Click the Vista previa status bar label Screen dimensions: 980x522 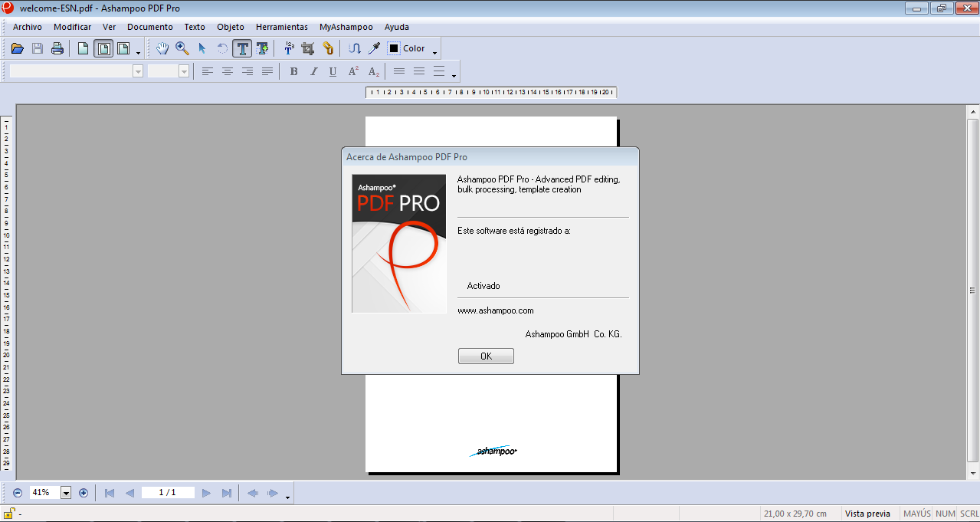tap(867, 514)
